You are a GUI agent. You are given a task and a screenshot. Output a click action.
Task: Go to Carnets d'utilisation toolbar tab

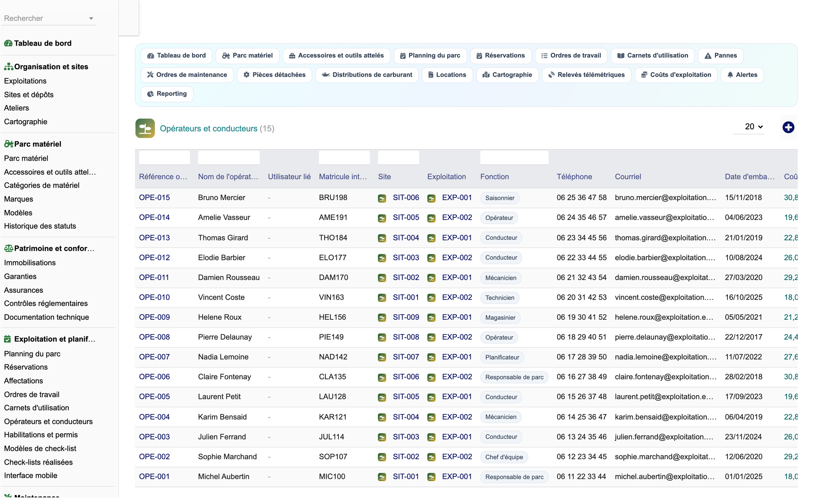tap(653, 56)
